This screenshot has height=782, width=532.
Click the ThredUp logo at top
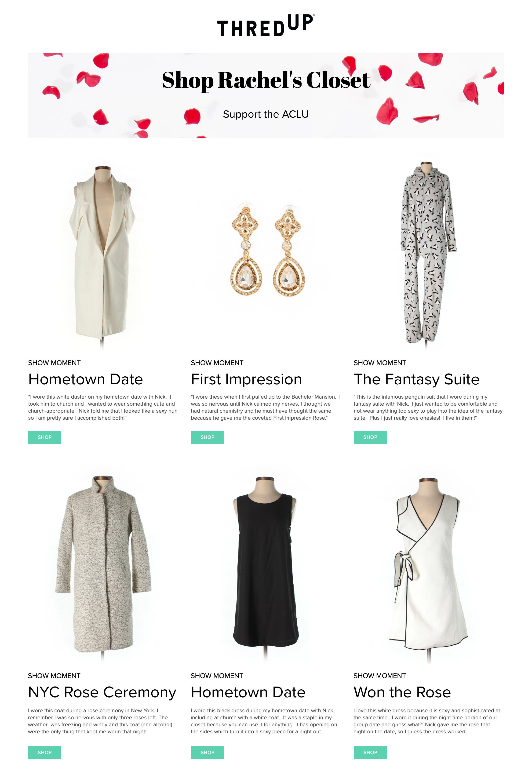point(266,25)
